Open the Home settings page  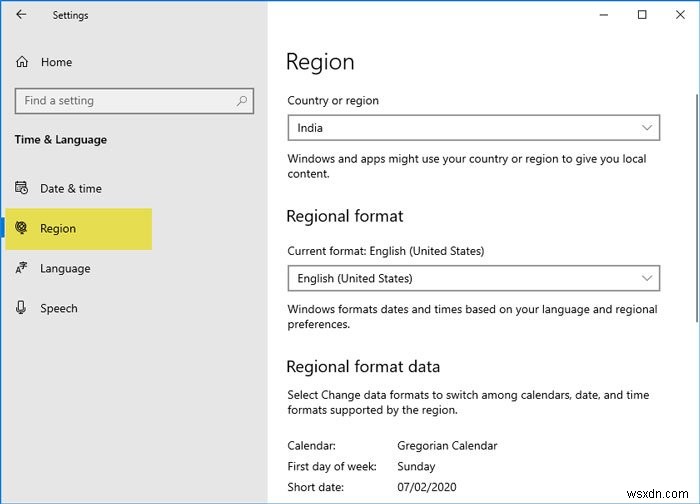[x=56, y=62]
